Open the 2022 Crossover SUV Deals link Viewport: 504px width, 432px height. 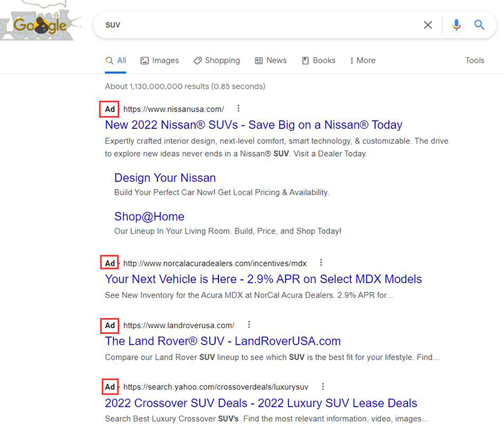coord(261,403)
